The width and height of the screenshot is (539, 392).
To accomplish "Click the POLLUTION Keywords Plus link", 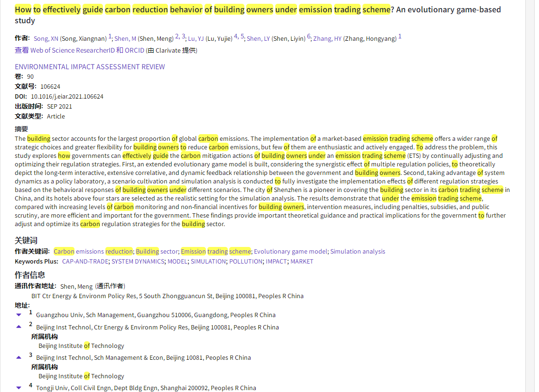I will coord(246,262).
